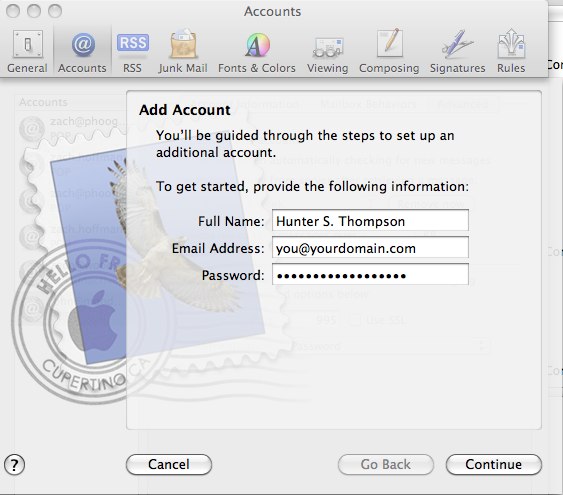Image resolution: width=563 pixels, height=495 pixels.
Task: Open Junk Mail preferences
Action: coord(183,51)
